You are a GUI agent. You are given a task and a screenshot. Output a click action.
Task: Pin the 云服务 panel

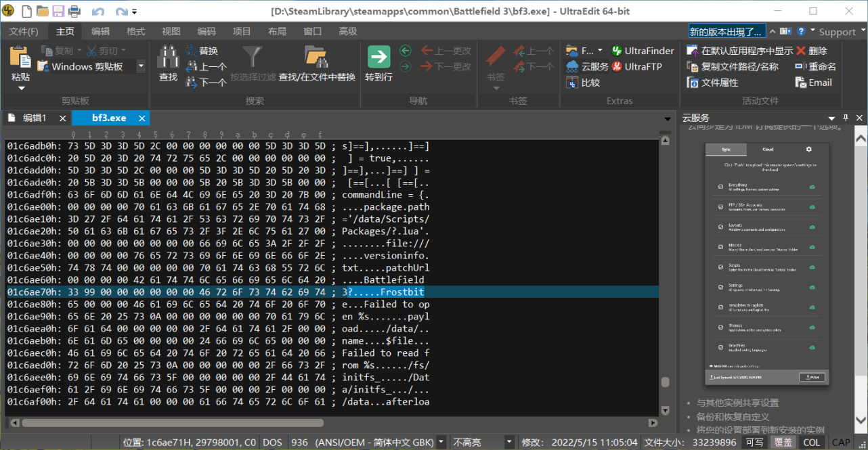point(845,117)
